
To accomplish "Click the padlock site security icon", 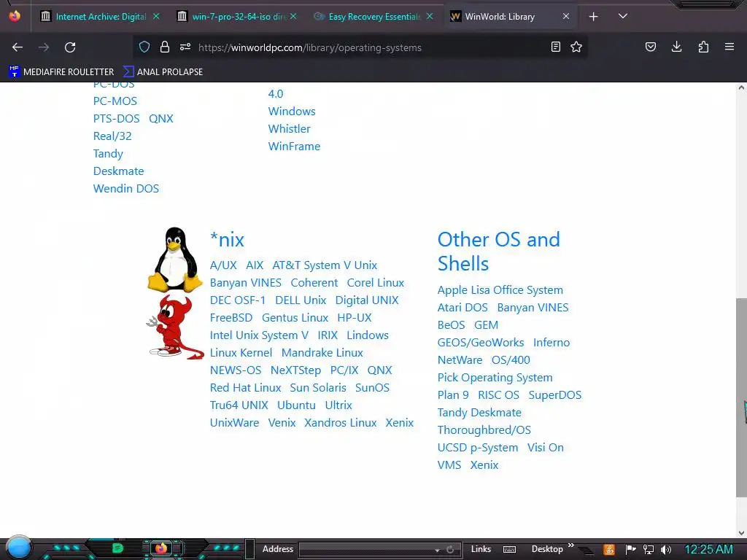I will coord(165,47).
